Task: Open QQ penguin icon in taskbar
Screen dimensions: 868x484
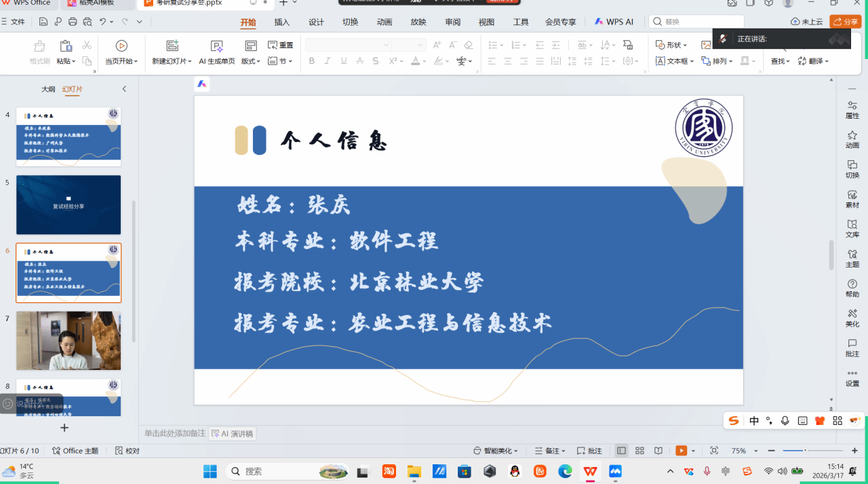Action: click(515, 471)
